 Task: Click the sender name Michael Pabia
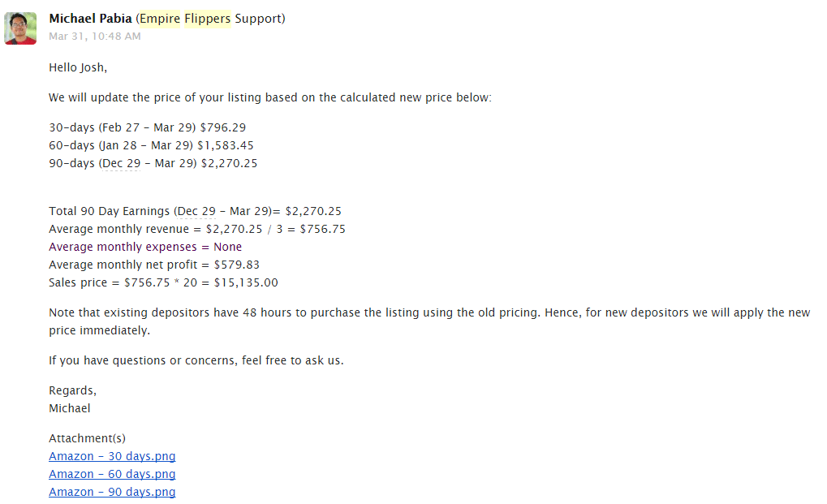point(90,19)
